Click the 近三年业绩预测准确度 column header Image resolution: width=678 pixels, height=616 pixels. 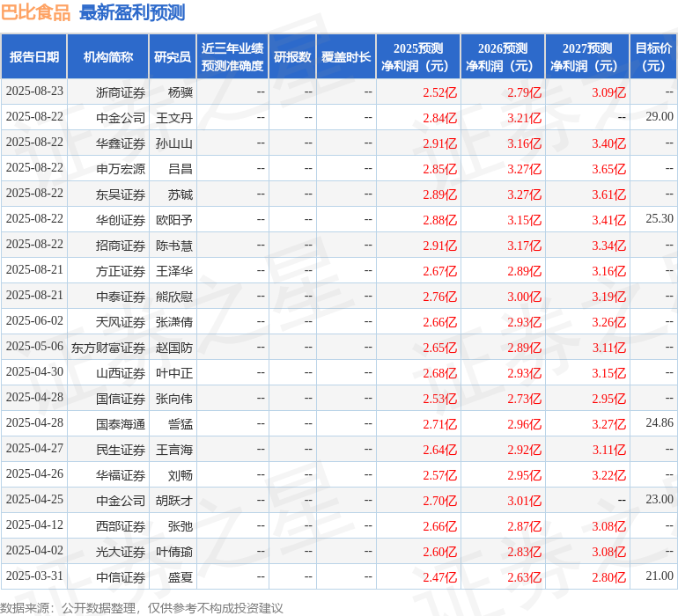[232, 56]
